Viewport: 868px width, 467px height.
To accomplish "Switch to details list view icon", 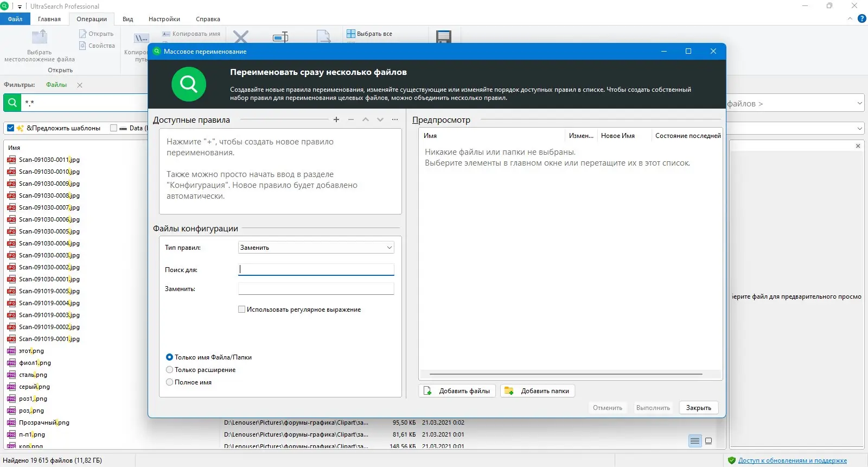I will (695, 441).
